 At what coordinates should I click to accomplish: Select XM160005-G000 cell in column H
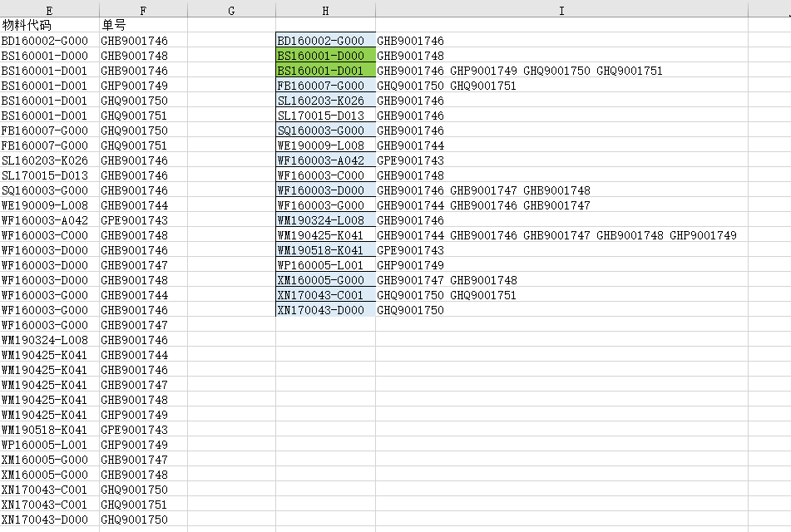coord(325,280)
